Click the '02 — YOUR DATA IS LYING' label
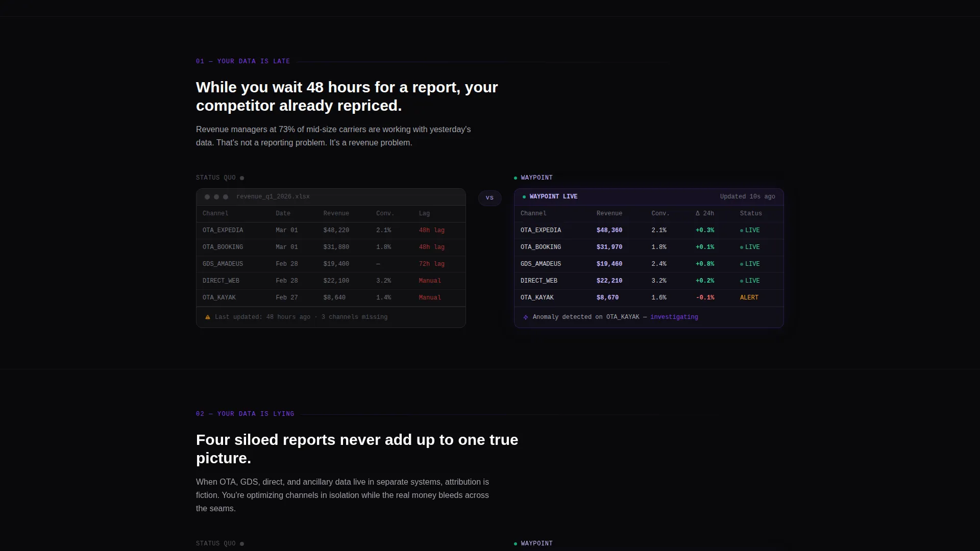Image resolution: width=980 pixels, height=551 pixels. pos(245,414)
